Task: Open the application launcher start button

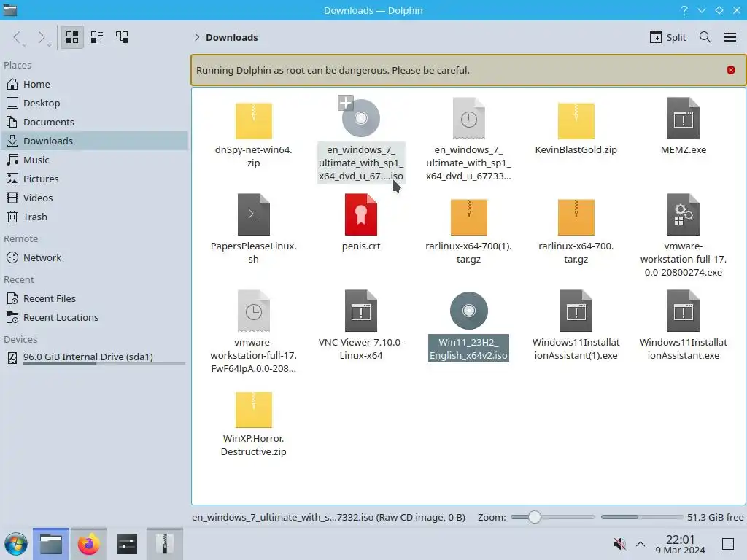Action: coord(16,544)
